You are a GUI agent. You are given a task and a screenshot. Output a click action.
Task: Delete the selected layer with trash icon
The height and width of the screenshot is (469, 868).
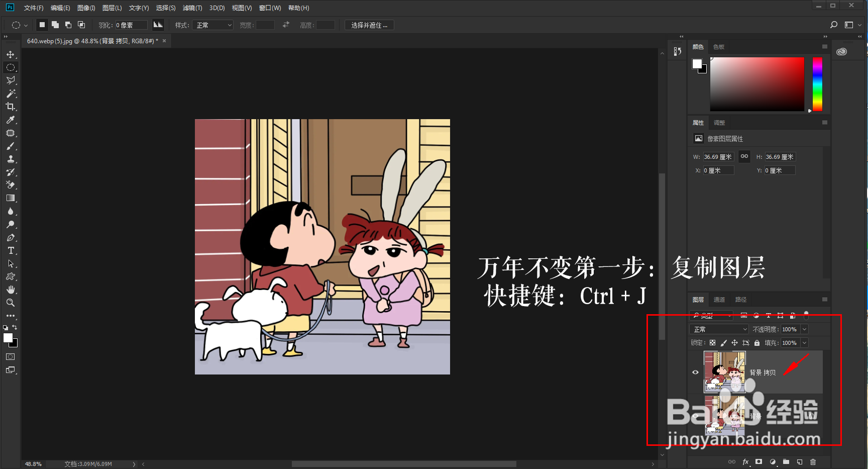[x=813, y=462]
